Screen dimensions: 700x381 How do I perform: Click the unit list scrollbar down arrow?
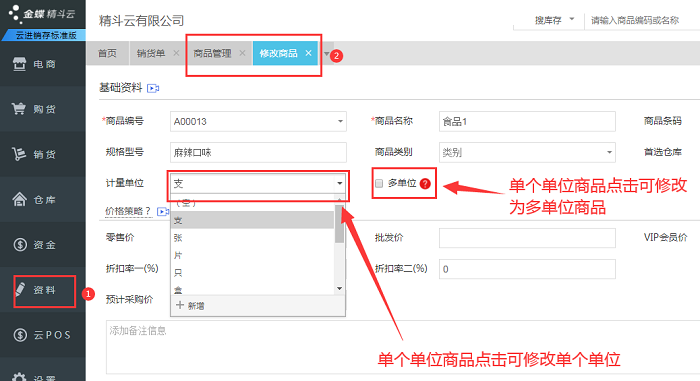click(339, 289)
